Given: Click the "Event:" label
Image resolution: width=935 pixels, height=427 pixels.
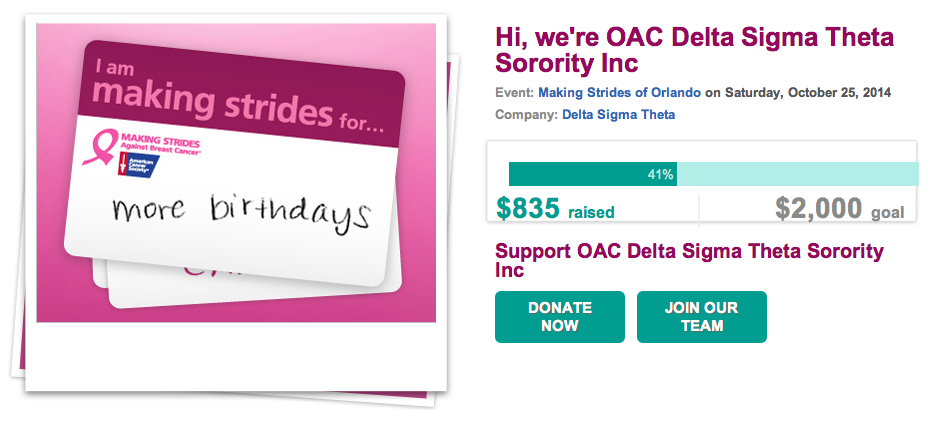Looking at the screenshot, I should [x=515, y=93].
